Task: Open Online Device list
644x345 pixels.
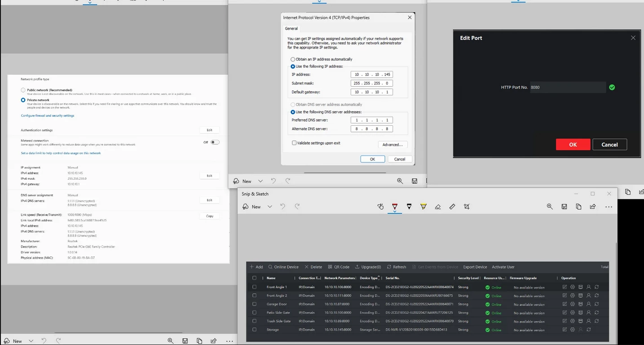Action: (283, 267)
